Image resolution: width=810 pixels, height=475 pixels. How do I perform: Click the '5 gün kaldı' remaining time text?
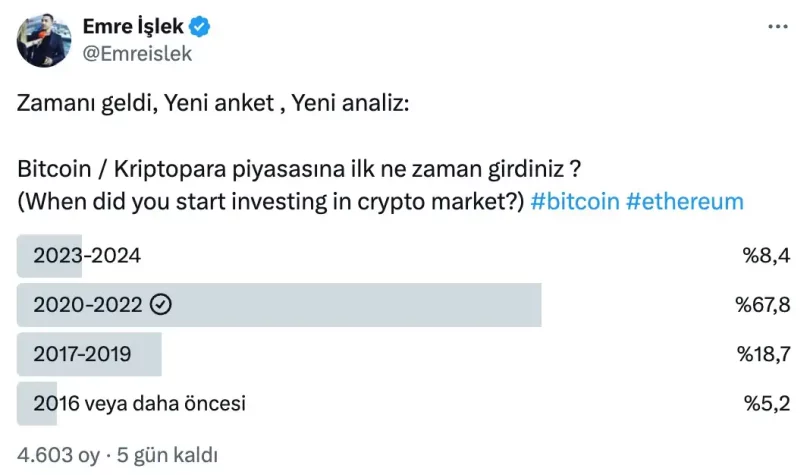coord(167,455)
